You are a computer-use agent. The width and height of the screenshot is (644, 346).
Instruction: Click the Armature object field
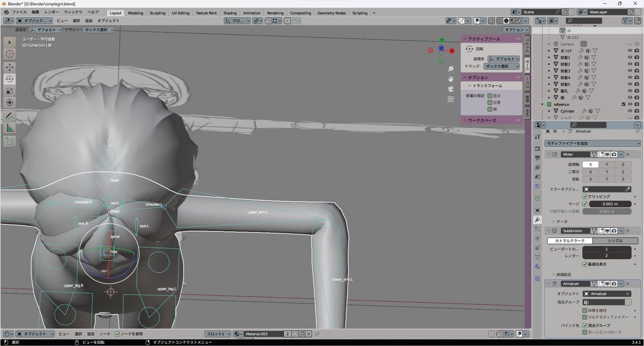point(607,293)
